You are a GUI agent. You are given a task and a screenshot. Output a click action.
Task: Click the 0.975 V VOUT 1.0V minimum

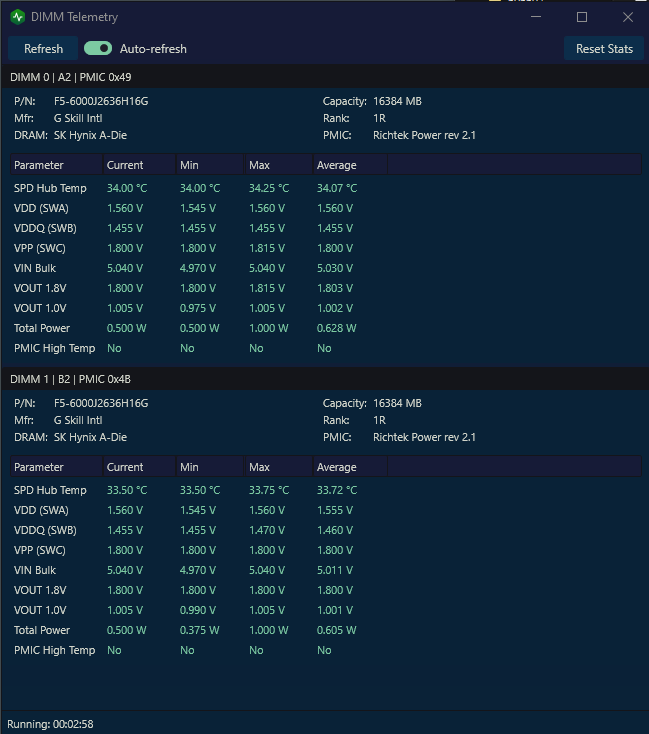[198, 308]
